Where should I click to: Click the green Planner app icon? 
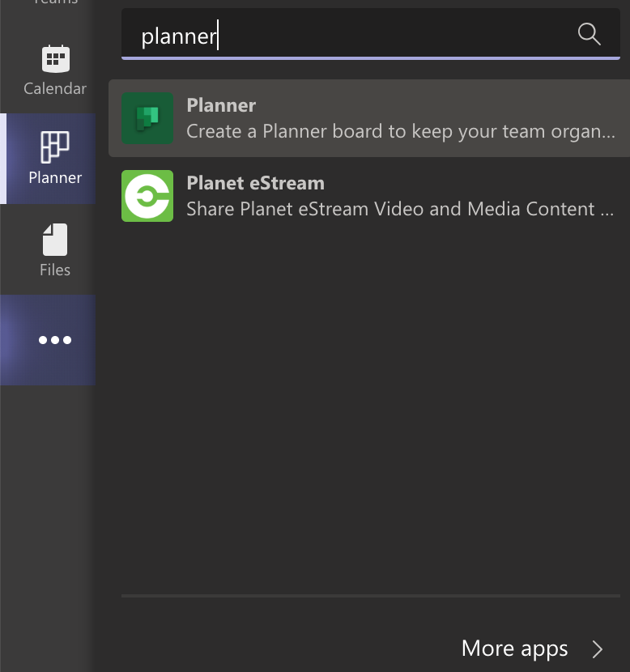pos(147,118)
